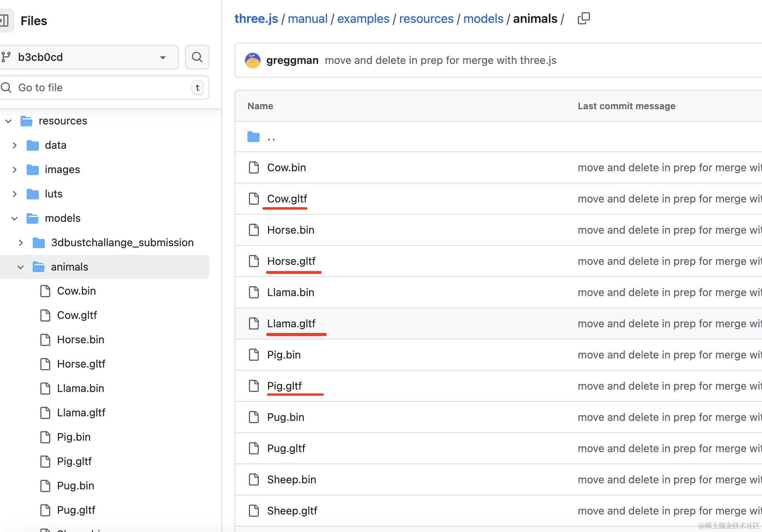This screenshot has width=762, height=532.
Task: Open resources breadcrumb link
Action: point(426,18)
